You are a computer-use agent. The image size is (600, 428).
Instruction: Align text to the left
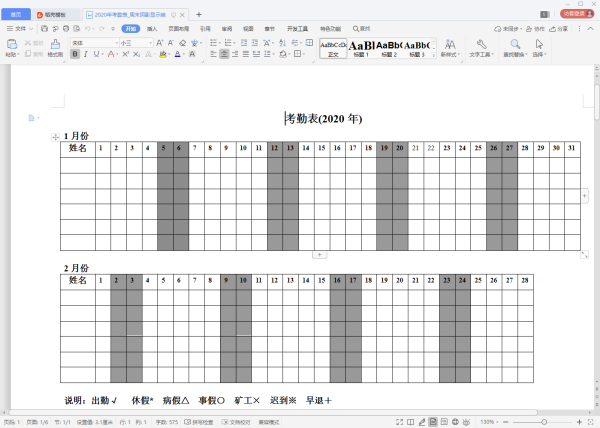[x=214, y=54]
